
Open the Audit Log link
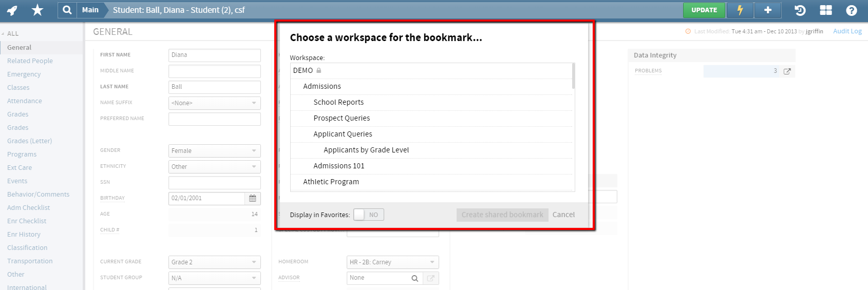[x=847, y=31]
